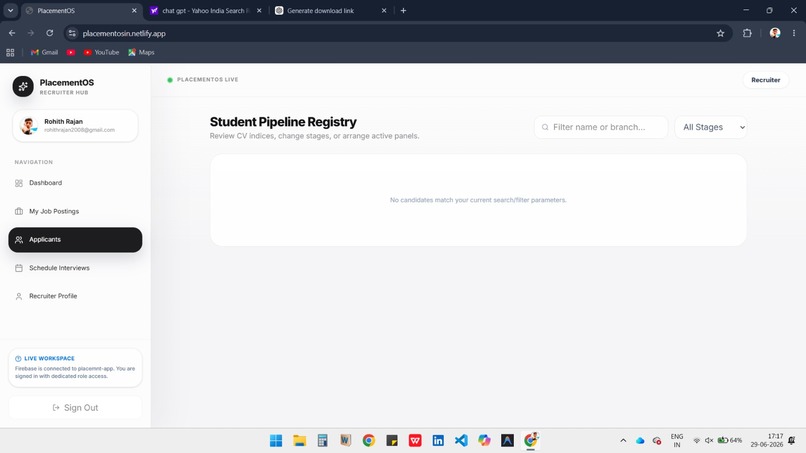The height and width of the screenshot is (453, 806).
Task: Show hidden system tray icons
Action: tap(623, 441)
